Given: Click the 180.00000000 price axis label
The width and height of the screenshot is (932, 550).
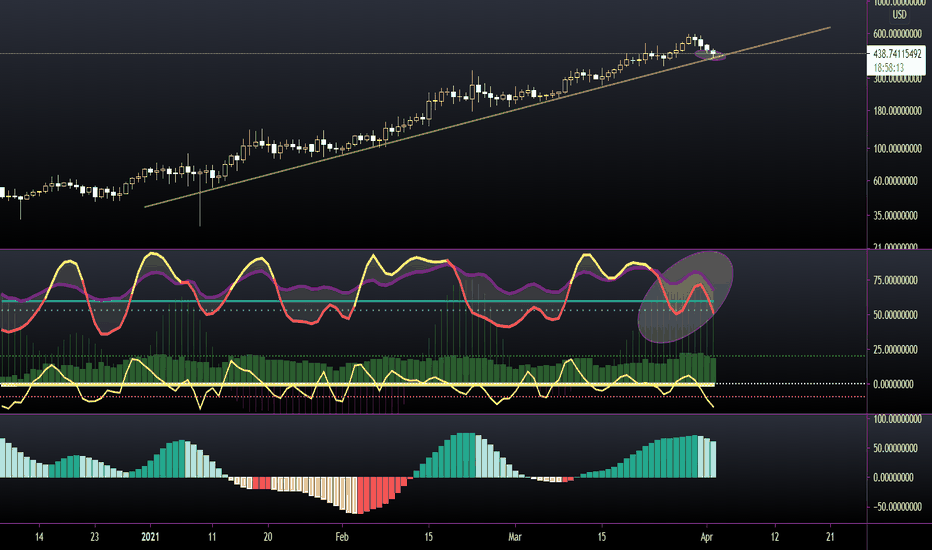Looking at the screenshot, I should [897, 111].
